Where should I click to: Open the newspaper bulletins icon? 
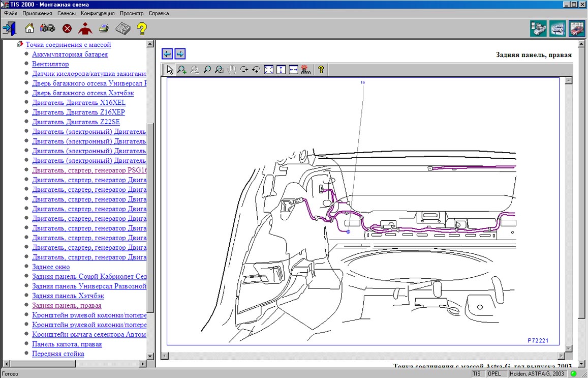[122, 28]
